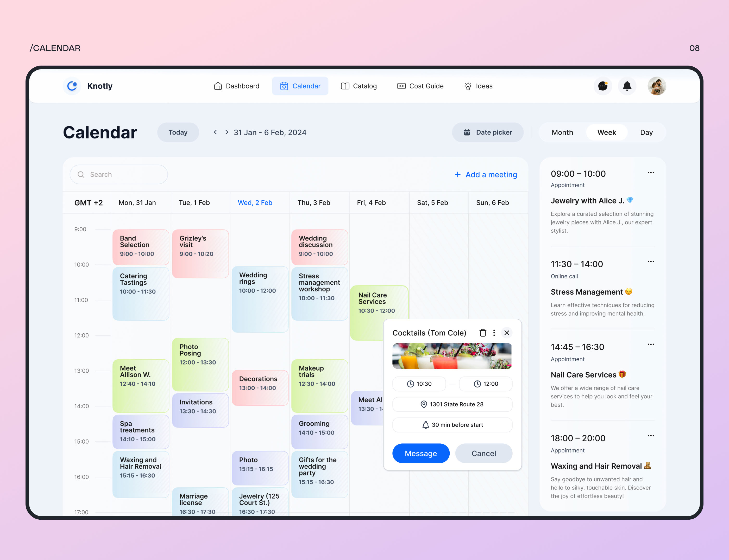The height and width of the screenshot is (560, 729).
Task: Expand the three-dot menu on 09:00 appointment
Action: point(651,173)
